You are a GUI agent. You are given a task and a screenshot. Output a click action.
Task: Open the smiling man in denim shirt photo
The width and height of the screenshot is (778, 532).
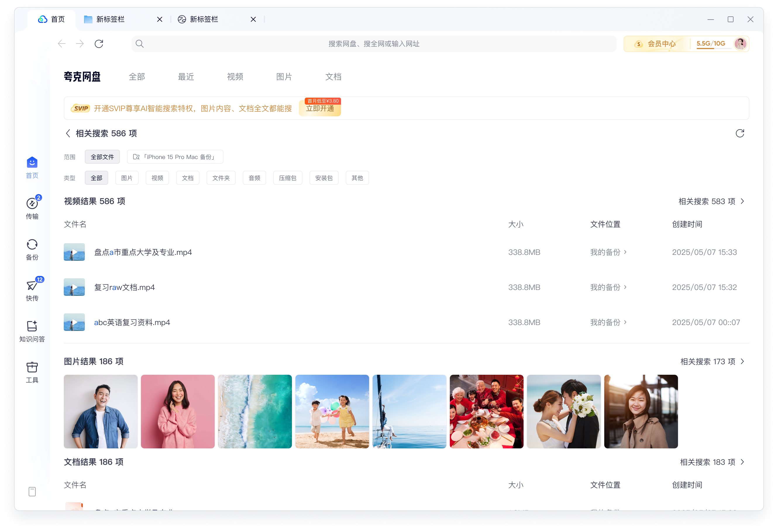click(x=100, y=412)
